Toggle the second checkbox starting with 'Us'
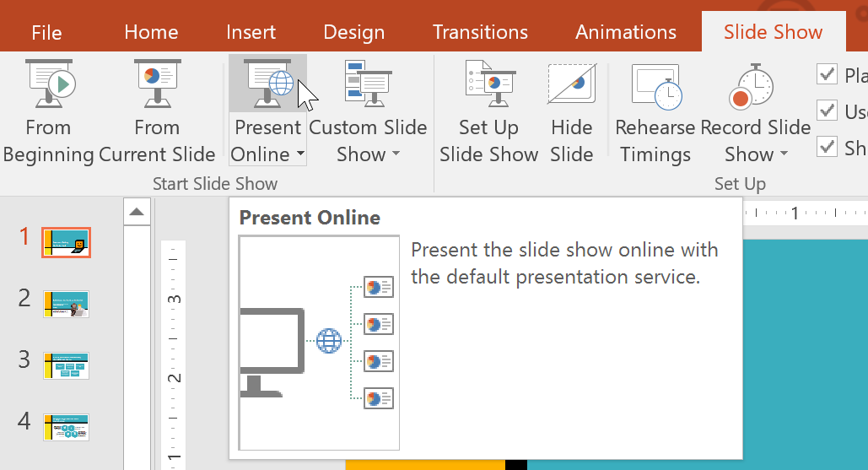This screenshot has height=470, width=868. click(827, 111)
